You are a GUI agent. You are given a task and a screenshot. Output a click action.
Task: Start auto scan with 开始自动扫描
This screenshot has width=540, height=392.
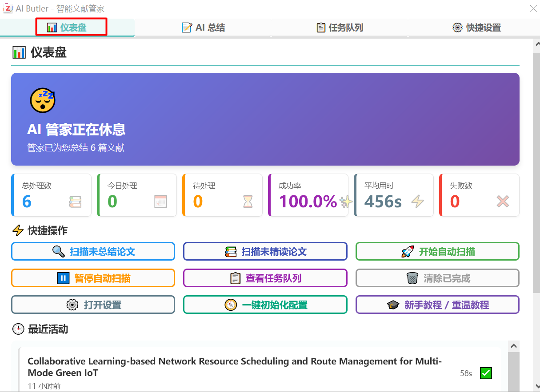(437, 252)
